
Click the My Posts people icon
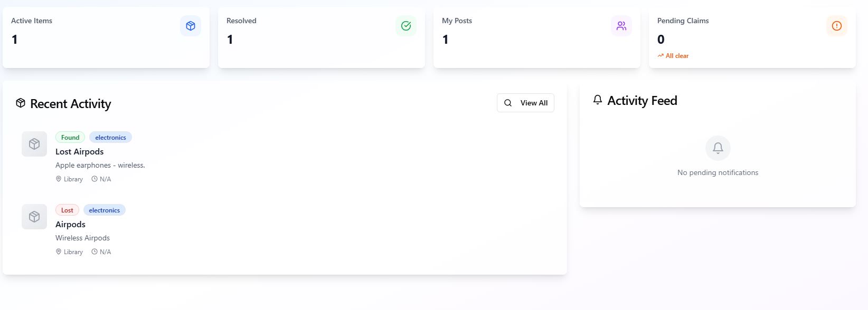[621, 25]
